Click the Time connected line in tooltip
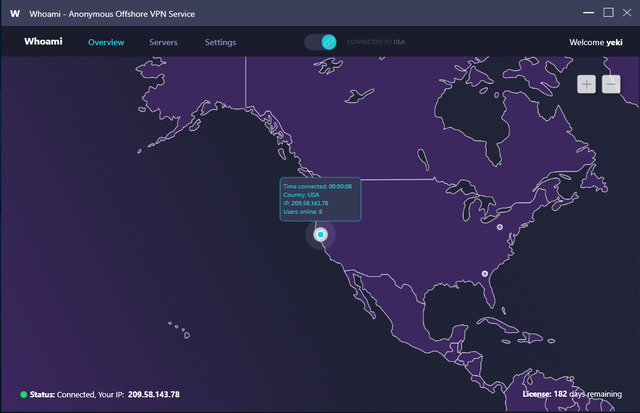 coord(318,186)
